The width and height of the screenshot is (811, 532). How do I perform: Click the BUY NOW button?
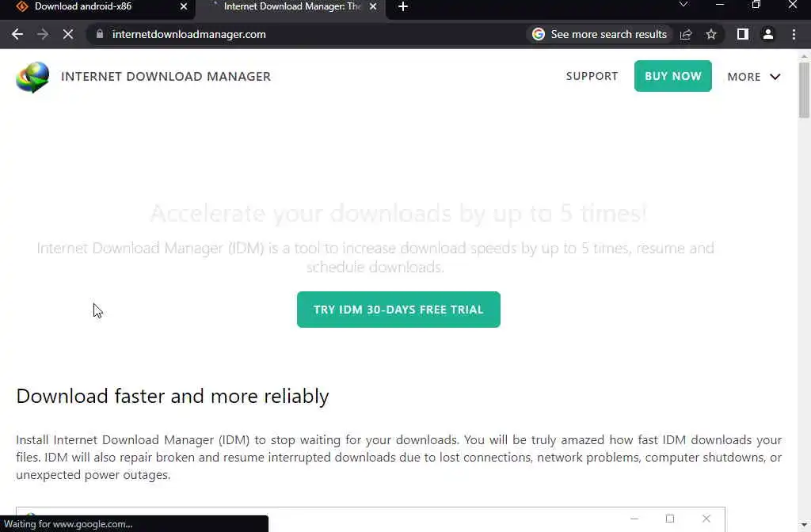click(673, 76)
